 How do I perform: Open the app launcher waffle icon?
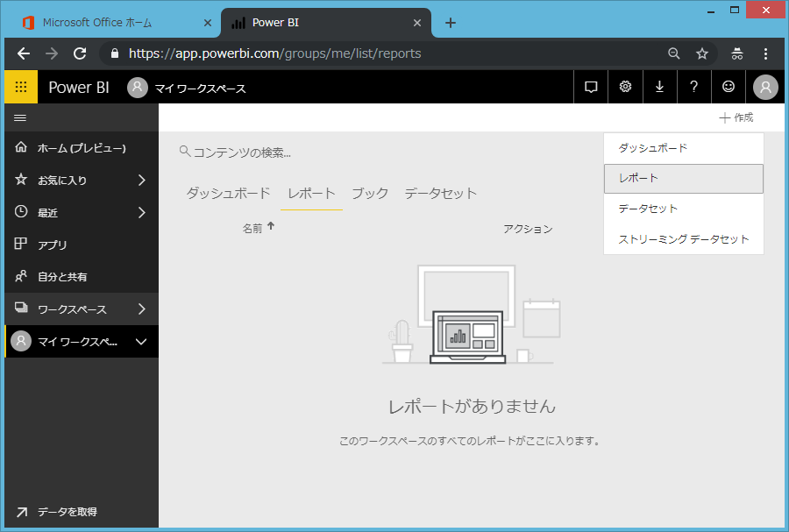tap(21, 87)
